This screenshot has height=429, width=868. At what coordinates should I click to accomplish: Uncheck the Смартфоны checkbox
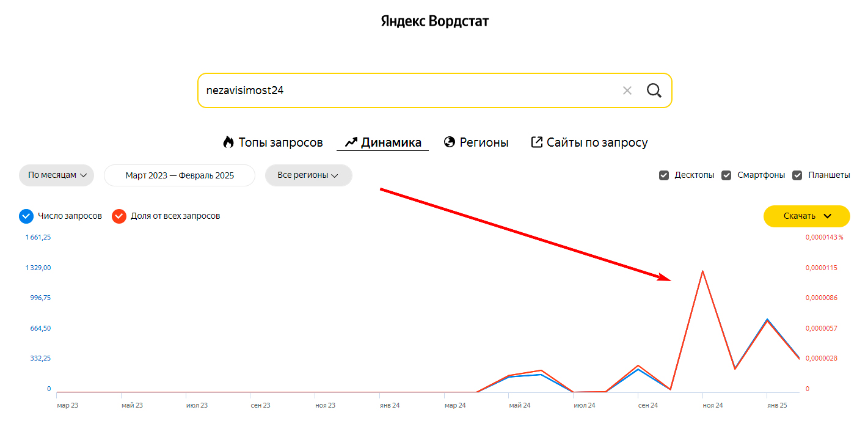point(726,175)
